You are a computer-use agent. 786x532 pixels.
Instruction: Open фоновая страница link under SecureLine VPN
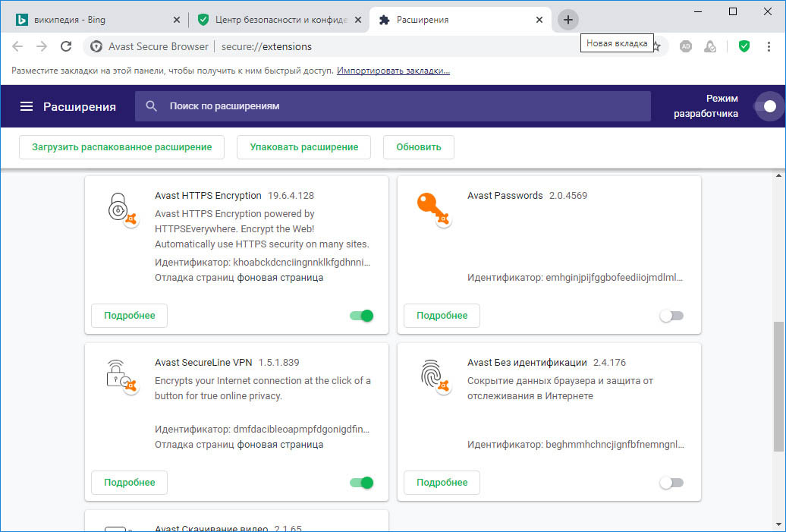(x=280, y=444)
